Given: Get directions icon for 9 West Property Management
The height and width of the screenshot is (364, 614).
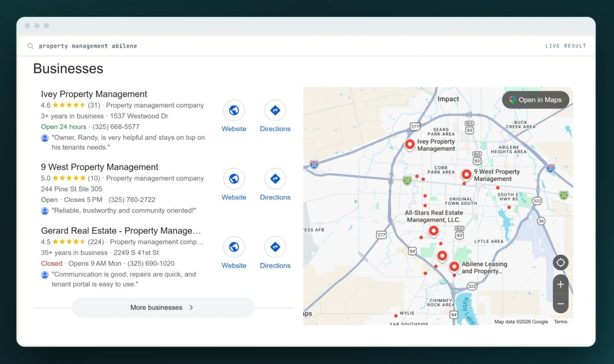Looking at the screenshot, I should tap(275, 179).
